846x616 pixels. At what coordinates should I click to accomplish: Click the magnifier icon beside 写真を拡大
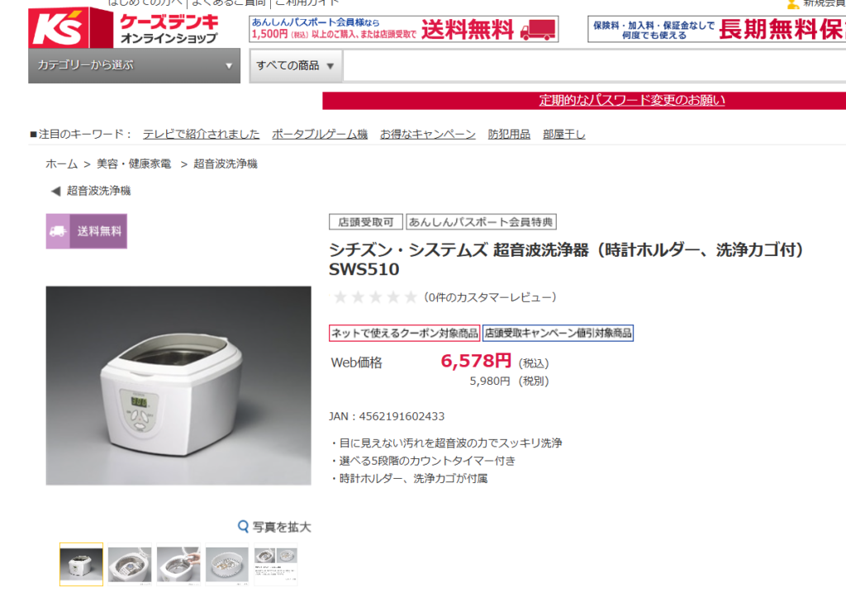244,526
